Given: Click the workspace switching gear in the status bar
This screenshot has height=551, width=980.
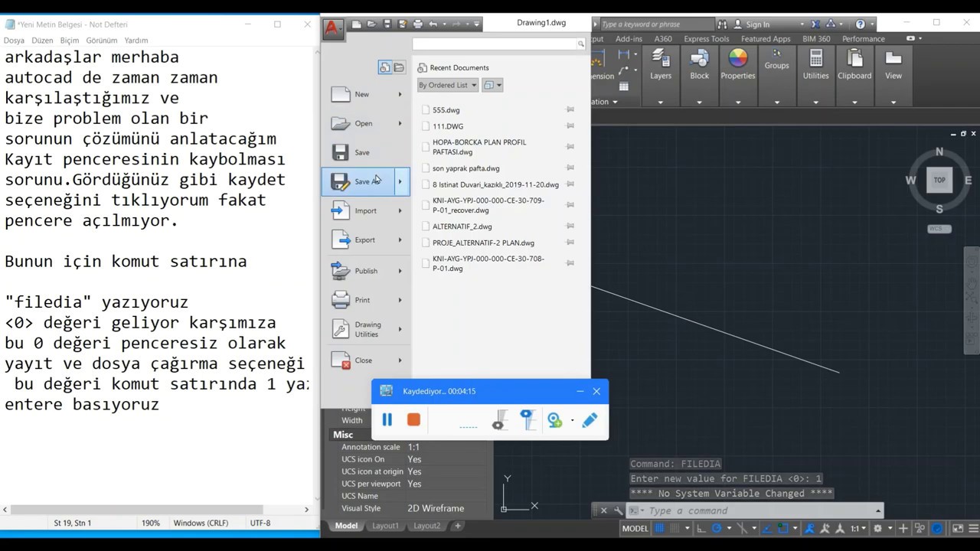Looking at the screenshot, I should click(878, 528).
